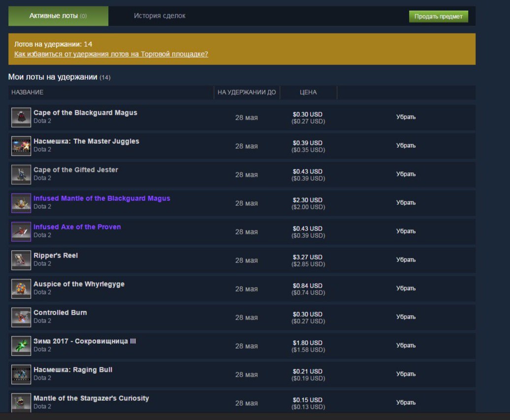Screen dimensions: 510x420
Task: Click the Infused Mantle of Blackguard Magus icon
Action: (21, 203)
